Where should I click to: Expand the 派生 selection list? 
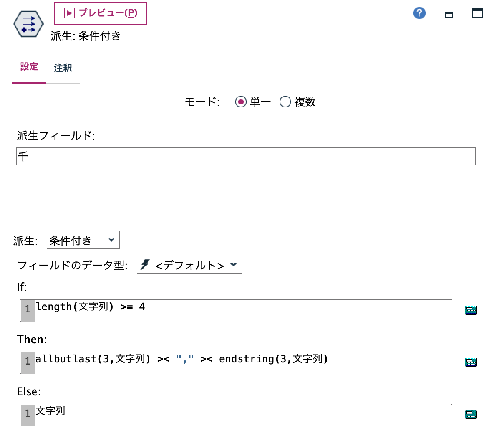click(x=111, y=240)
